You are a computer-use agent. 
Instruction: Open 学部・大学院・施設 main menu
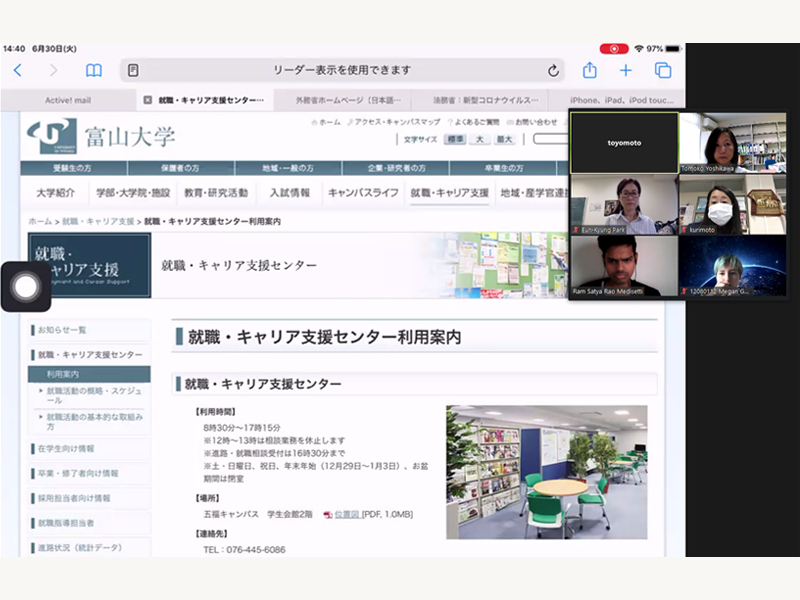[x=133, y=193]
